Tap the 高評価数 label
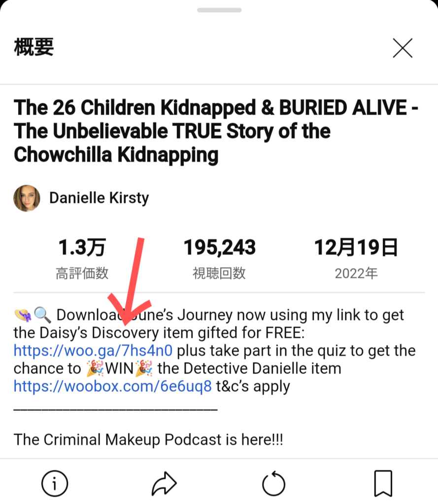Image resolution: width=438 pixels, height=504 pixels. tap(82, 274)
